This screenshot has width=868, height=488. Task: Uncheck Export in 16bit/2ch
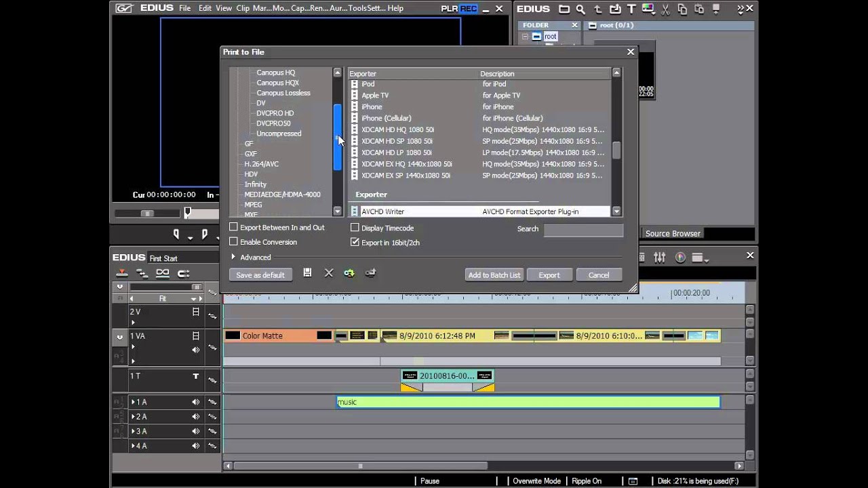[x=355, y=242]
